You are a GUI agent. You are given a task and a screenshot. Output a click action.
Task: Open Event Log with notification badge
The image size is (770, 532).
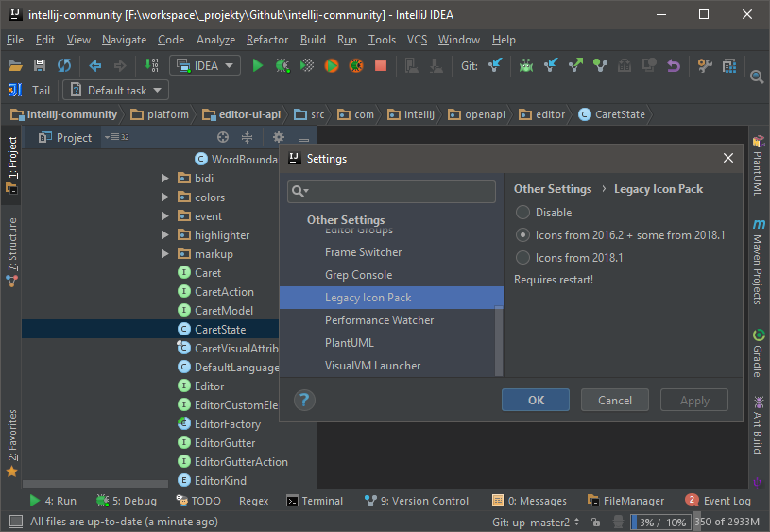pos(718,501)
